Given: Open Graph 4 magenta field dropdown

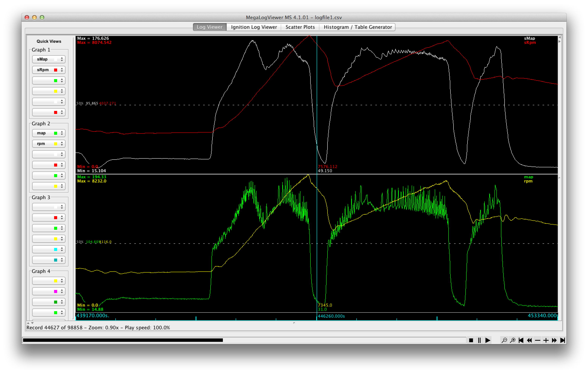Looking at the screenshot, I should tap(49, 291).
